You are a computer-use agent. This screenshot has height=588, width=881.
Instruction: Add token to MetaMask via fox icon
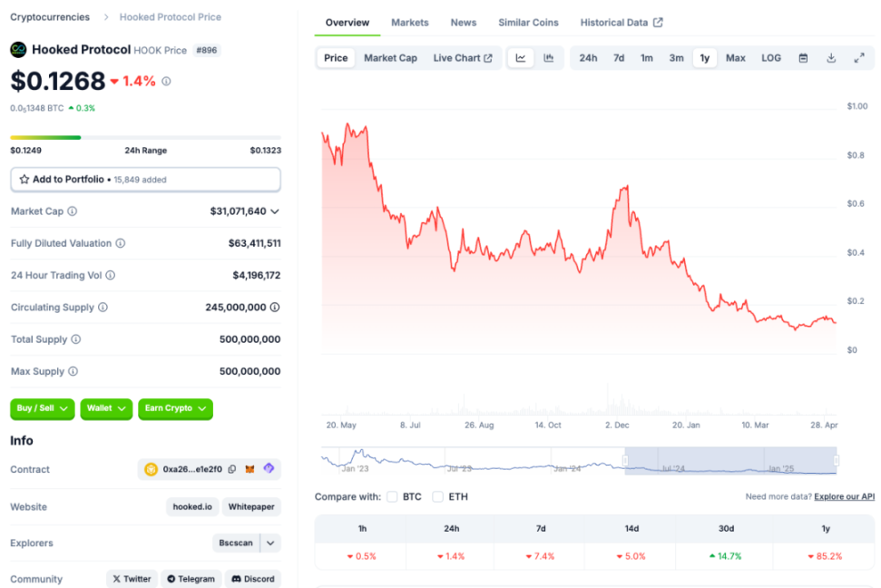click(x=250, y=469)
